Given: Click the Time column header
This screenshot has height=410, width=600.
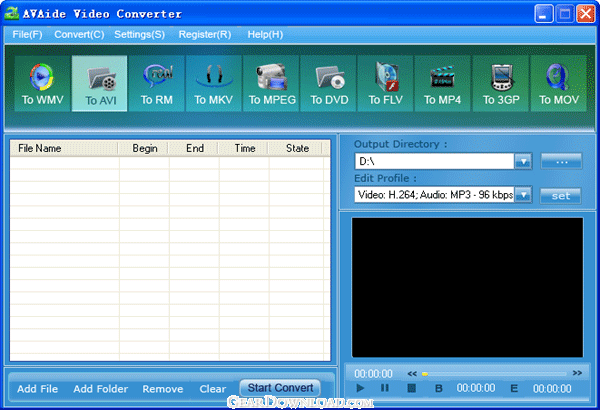Looking at the screenshot, I should (244, 148).
